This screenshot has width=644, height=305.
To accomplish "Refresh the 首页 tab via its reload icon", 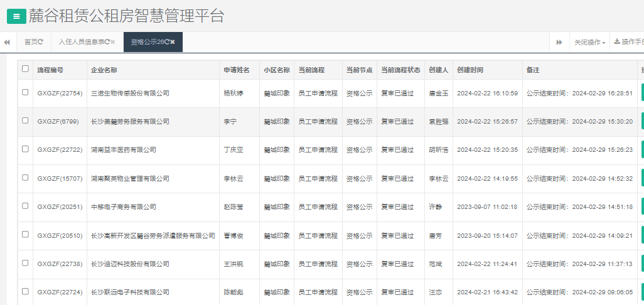I will [41, 42].
